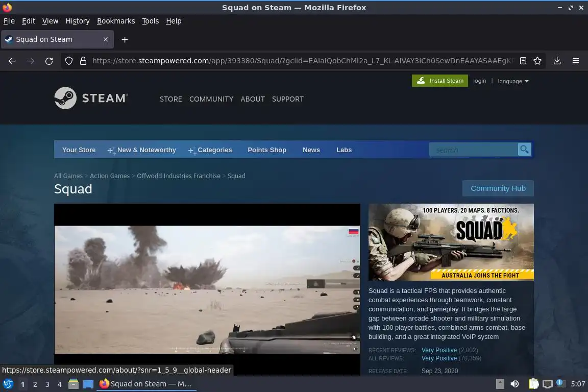Switch to workspace 3 in taskbar

point(47,384)
